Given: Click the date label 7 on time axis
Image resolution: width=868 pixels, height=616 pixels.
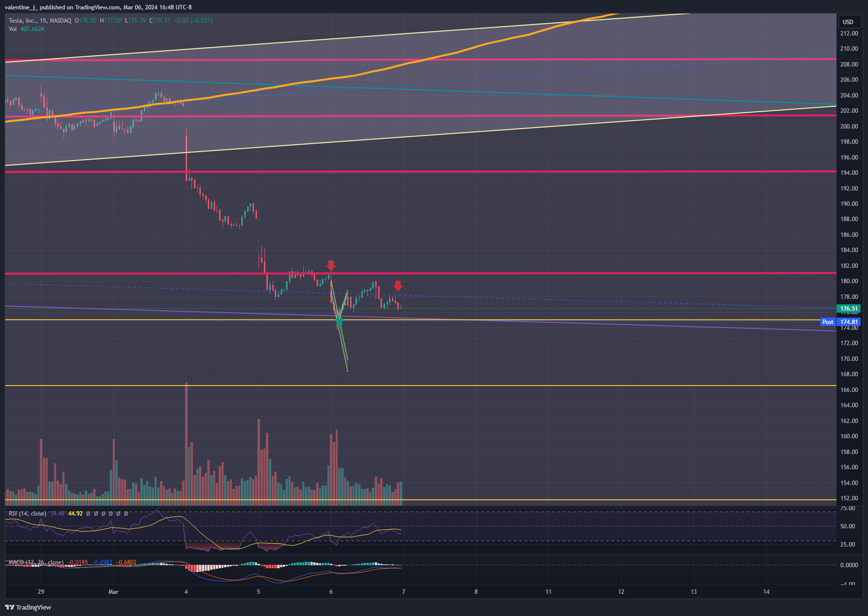Looking at the screenshot, I should [x=404, y=592].
